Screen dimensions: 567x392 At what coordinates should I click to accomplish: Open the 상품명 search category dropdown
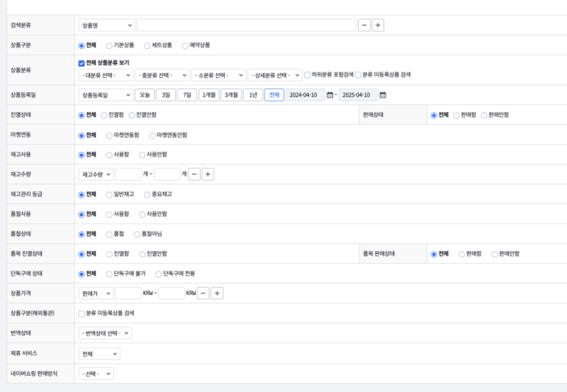click(106, 25)
